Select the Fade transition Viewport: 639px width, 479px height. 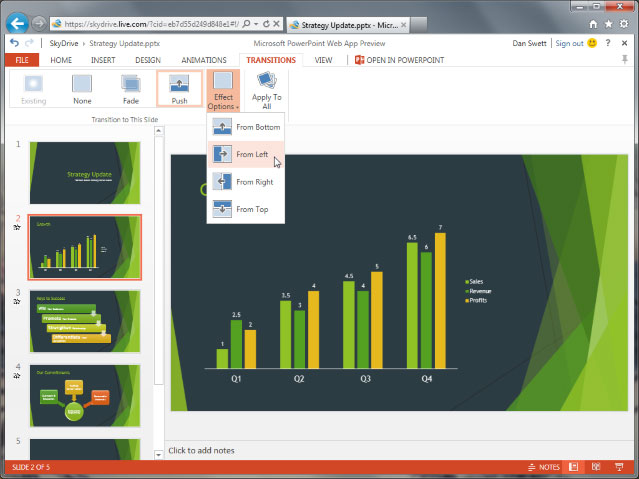131,89
